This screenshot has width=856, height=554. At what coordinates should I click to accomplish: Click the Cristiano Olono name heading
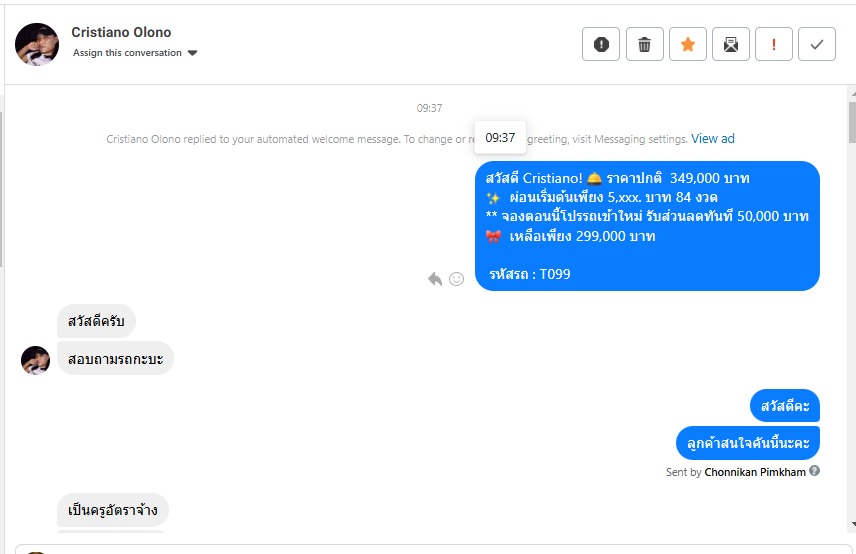(121, 32)
